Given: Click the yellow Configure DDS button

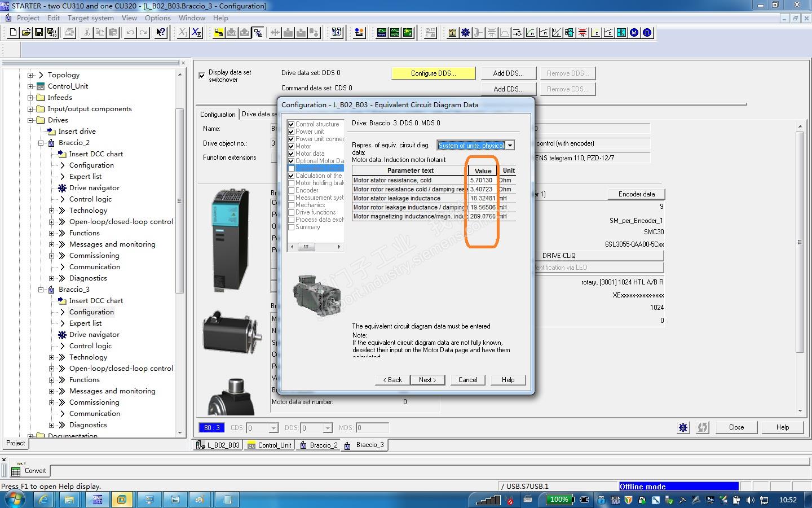Looking at the screenshot, I should tap(433, 73).
